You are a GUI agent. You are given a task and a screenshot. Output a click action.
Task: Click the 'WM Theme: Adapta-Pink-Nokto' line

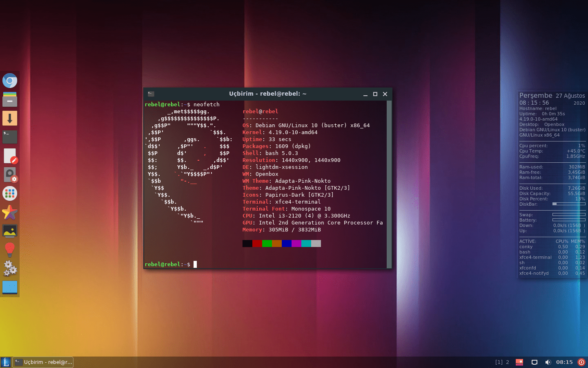[287, 181]
